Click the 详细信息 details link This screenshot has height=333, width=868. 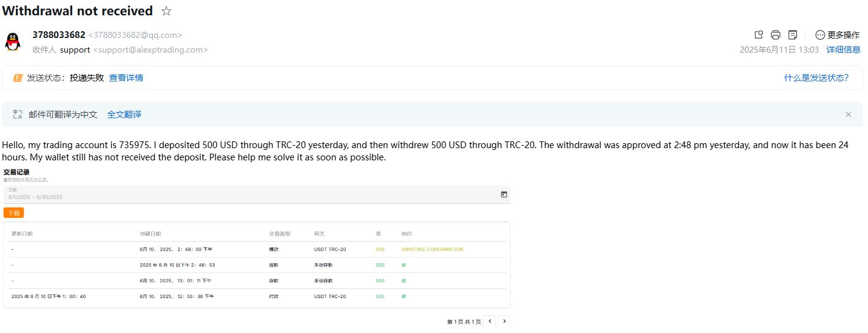[x=844, y=50]
